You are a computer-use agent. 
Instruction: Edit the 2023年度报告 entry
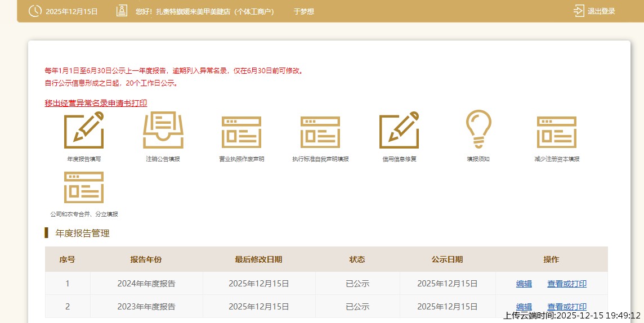[524, 307]
